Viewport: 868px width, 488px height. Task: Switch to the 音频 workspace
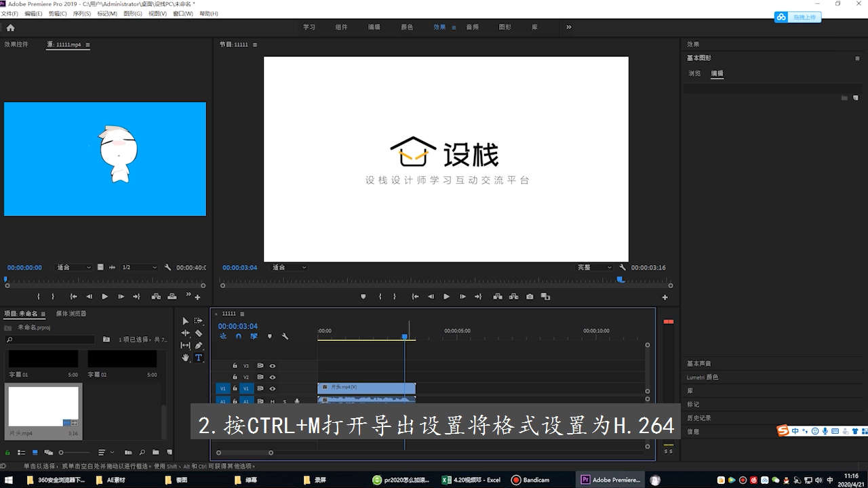point(472,27)
